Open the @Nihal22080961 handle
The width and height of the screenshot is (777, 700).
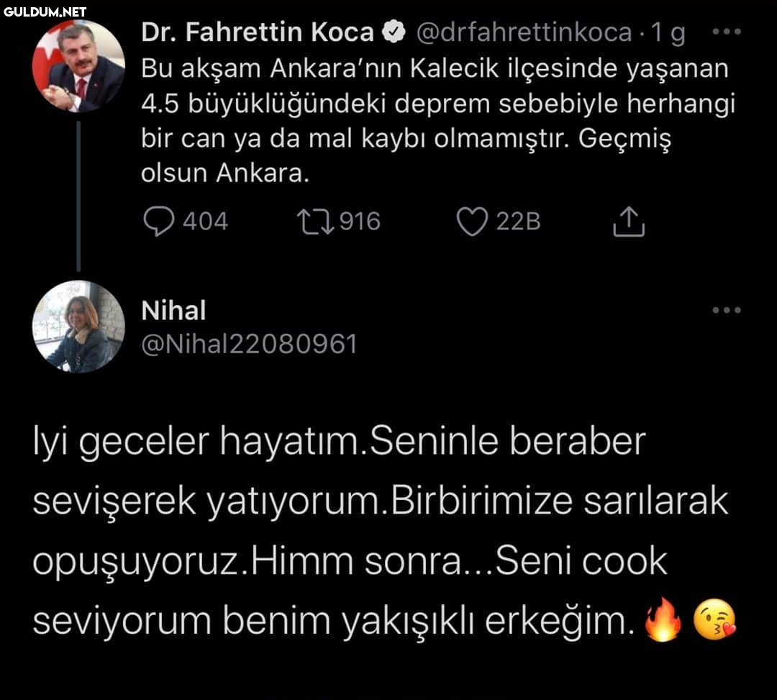pos(249,344)
